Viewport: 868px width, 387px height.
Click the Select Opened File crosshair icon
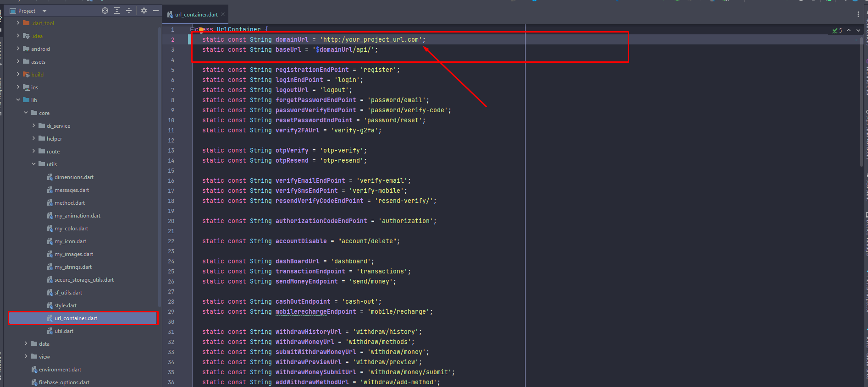[x=105, y=11]
